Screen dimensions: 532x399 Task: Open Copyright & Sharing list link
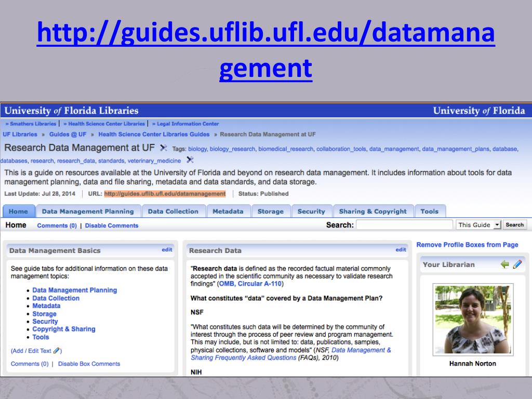click(x=64, y=329)
